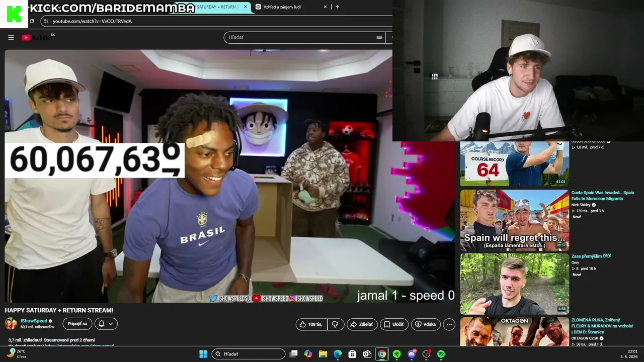This screenshot has height=362, width=644.
Task: Click the 'Vďaka' thanks button
Action: pos(426,324)
